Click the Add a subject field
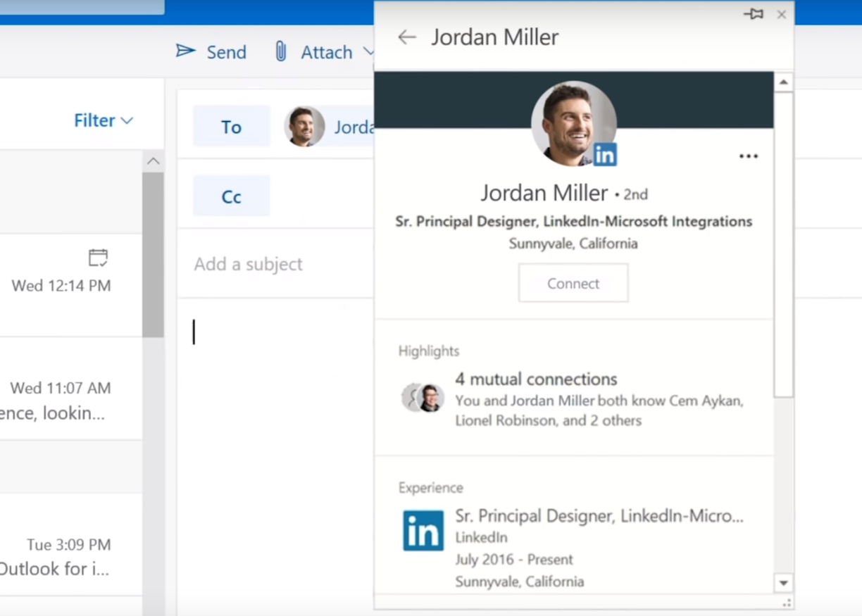 tap(275, 264)
